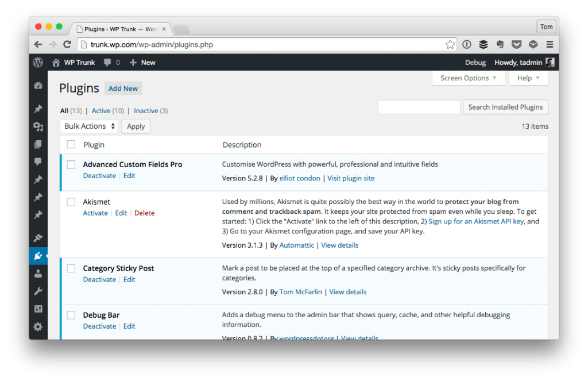Reload the page with the refresh icon
Image resolution: width=588 pixels, height=381 pixels.
coord(67,44)
